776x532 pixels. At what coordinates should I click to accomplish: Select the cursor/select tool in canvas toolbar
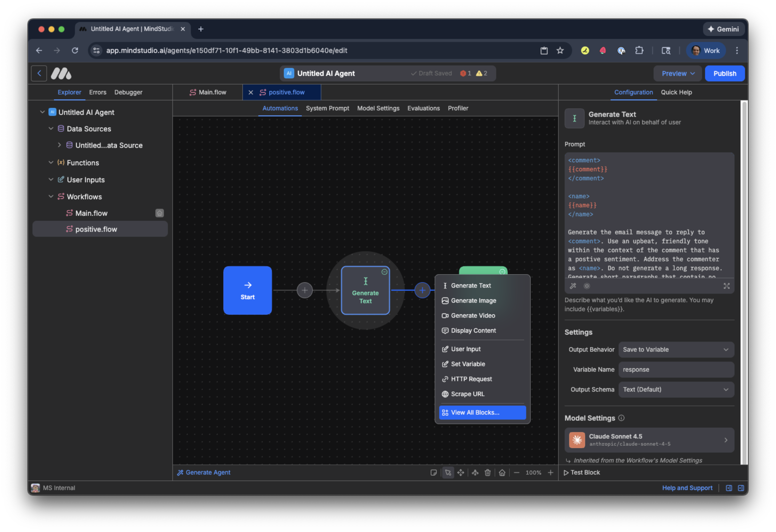pos(448,473)
